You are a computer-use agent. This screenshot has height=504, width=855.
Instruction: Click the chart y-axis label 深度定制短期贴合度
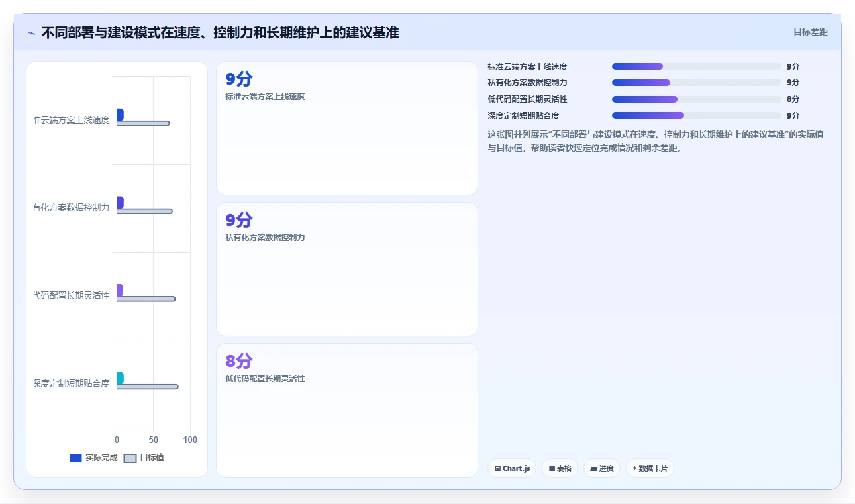point(72,383)
